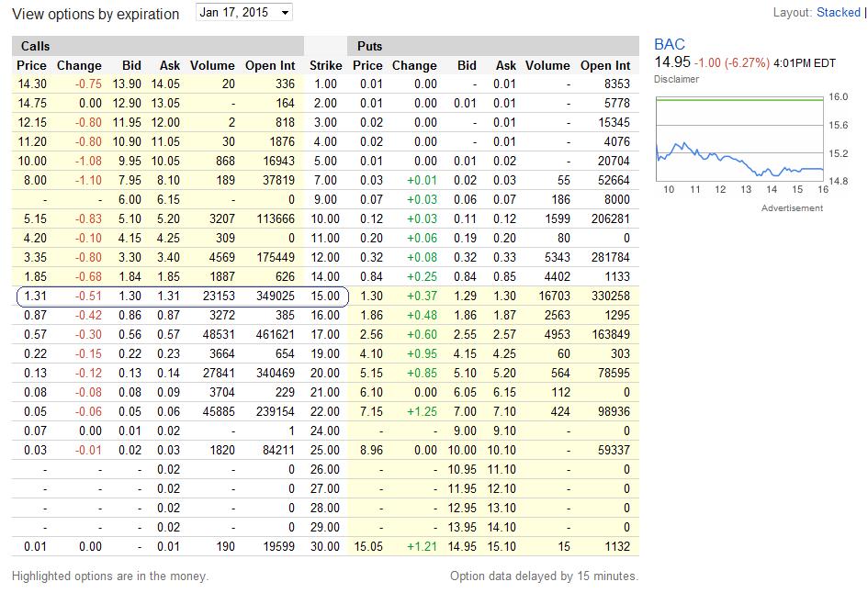Click strike 20.00 value
Image resolution: width=868 pixels, height=593 pixels.
tap(325, 373)
